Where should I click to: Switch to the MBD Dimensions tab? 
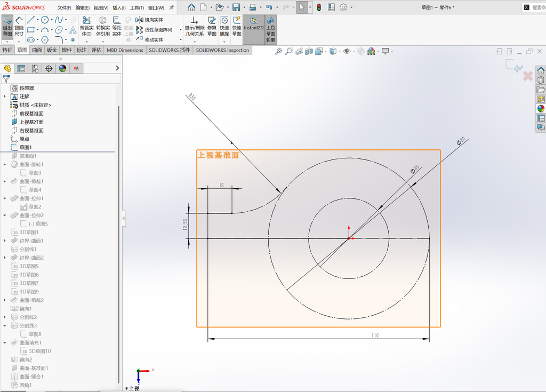(125, 50)
